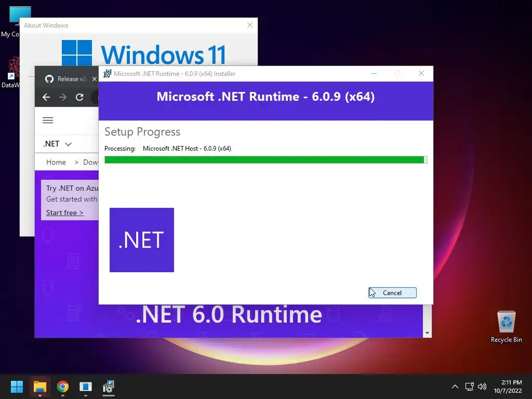Open network status in system tray
The height and width of the screenshot is (399, 532).
click(469, 387)
